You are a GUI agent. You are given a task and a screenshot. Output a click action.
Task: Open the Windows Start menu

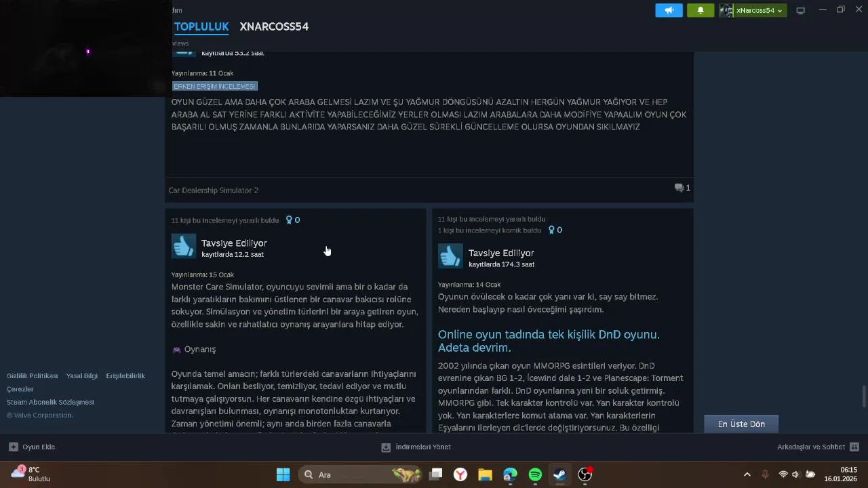(x=283, y=474)
